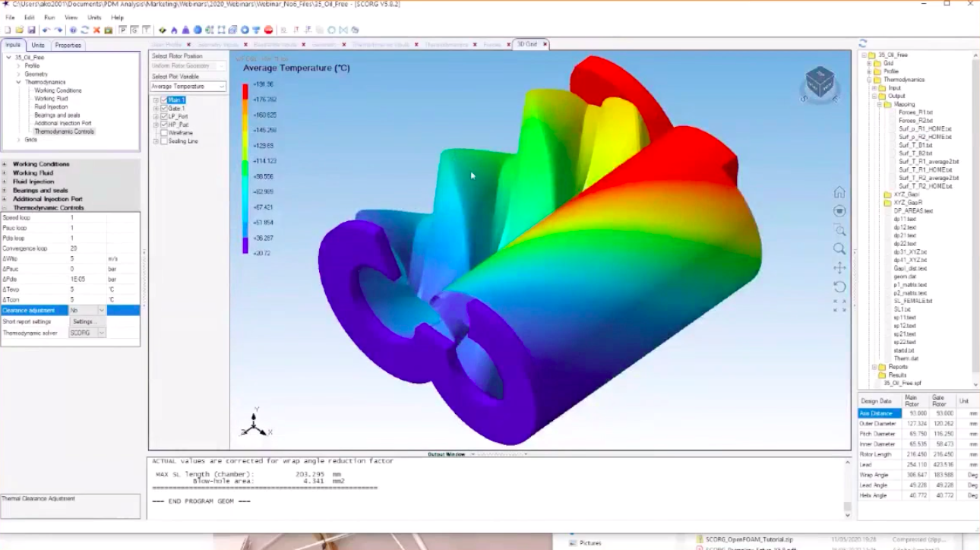Screen dimensions: 980x550
Task: Activate the zoom window tool in the viewport sidebar
Action: click(x=839, y=229)
